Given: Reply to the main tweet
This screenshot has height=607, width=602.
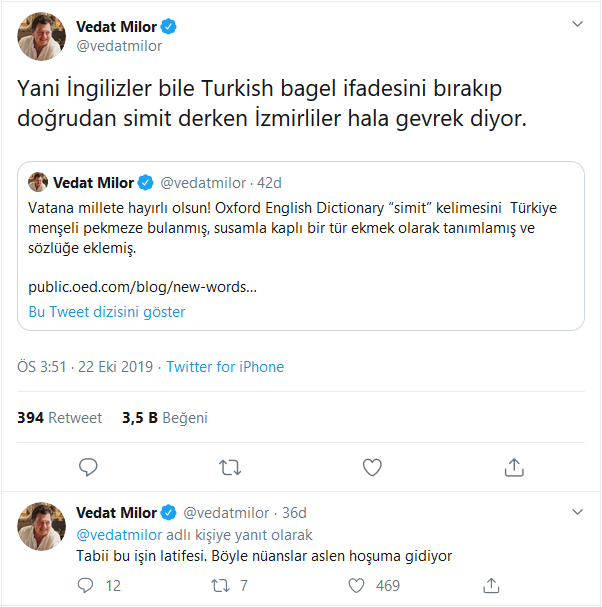Looking at the screenshot, I should coord(88,467).
